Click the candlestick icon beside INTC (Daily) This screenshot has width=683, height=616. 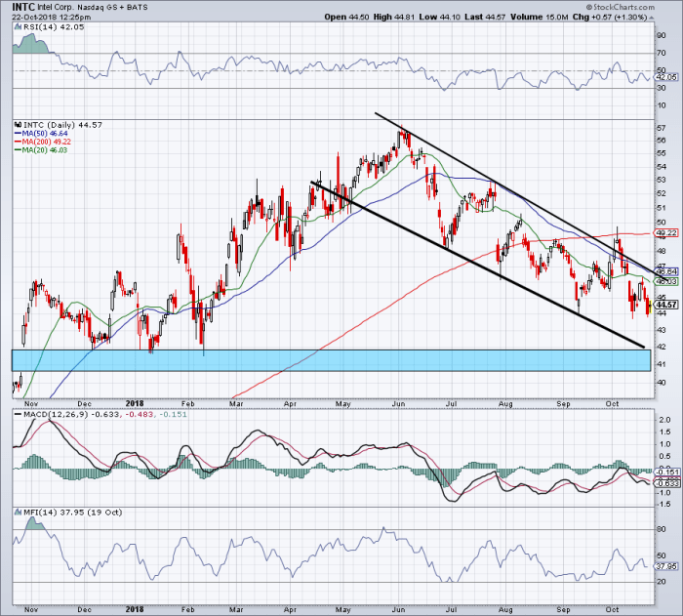[x=18, y=124]
